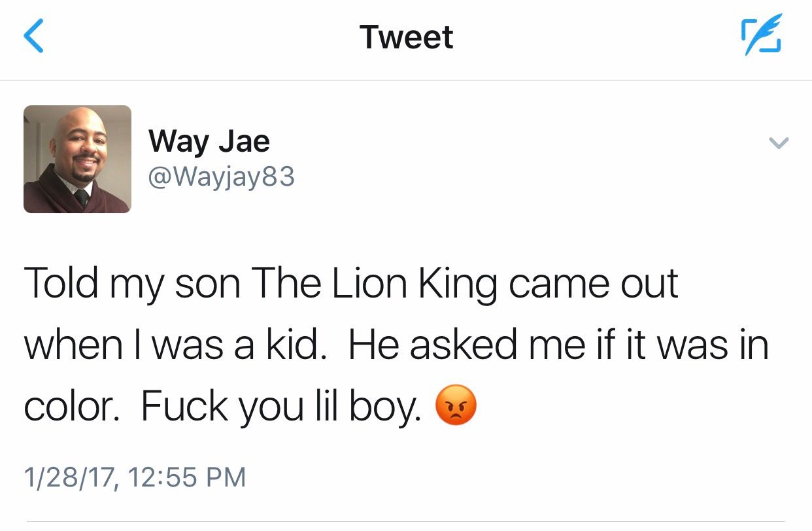
Task: Open Way Jae's profile picture
Action: point(77,160)
